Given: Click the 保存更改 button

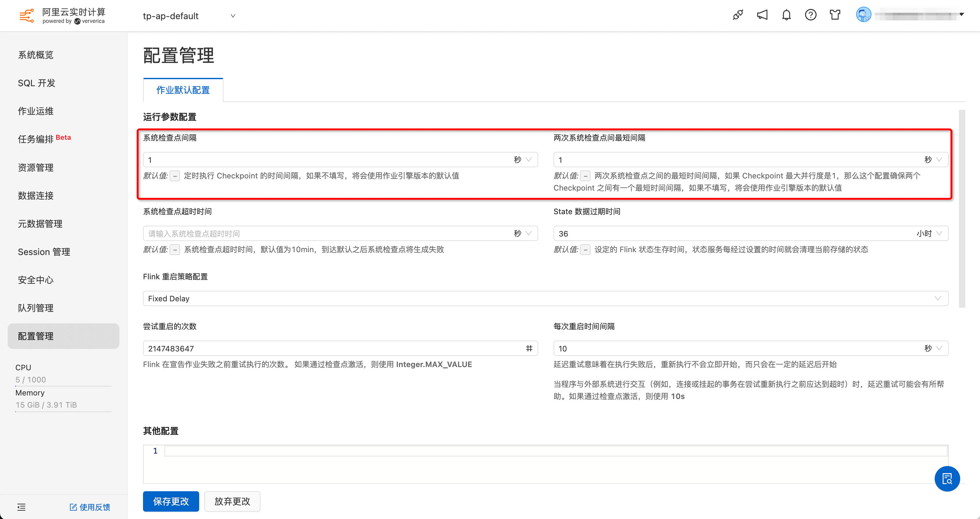Looking at the screenshot, I should coord(171,501).
